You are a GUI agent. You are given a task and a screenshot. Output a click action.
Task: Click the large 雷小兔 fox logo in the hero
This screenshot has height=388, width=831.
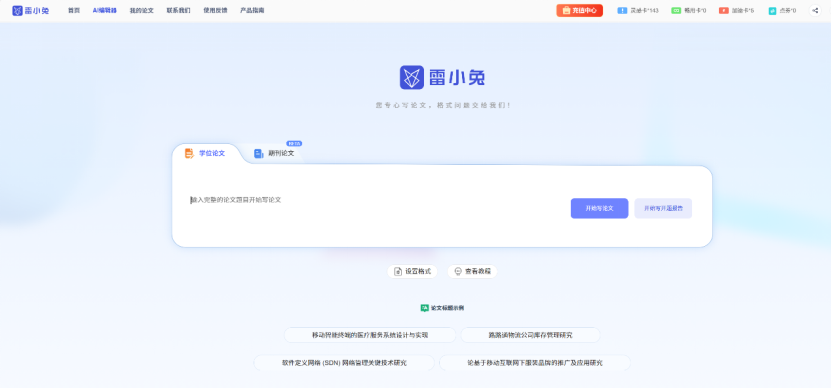(x=412, y=77)
